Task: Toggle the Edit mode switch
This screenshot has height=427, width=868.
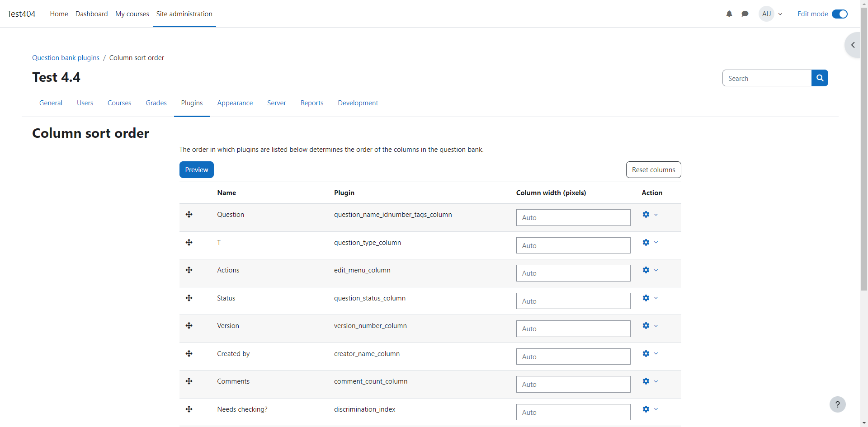Action: 840,14
